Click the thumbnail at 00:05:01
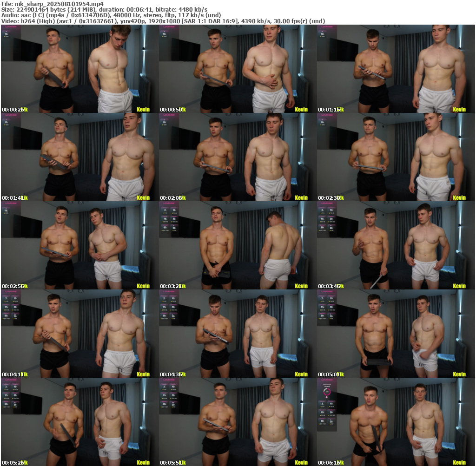 tap(395, 334)
